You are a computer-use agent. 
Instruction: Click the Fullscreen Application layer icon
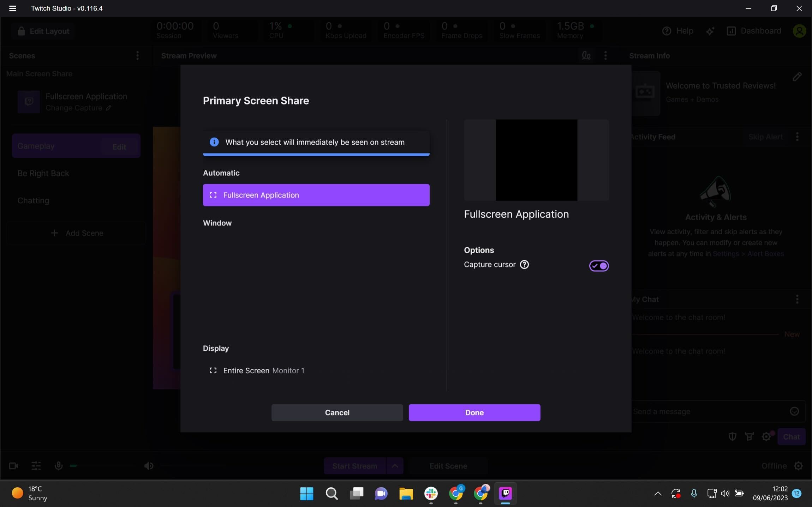click(x=29, y=102)
